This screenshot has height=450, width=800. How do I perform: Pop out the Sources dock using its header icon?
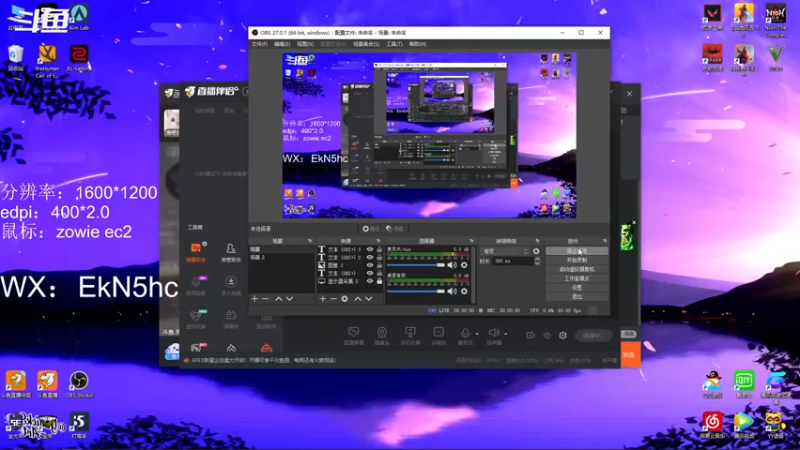pyautogui.click(x=378, y=241)
